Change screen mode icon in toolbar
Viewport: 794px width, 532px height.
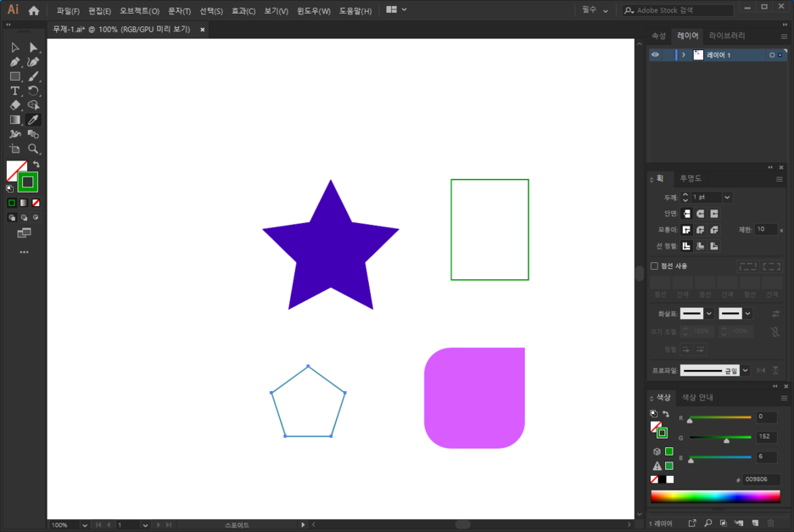coord(24,233)
